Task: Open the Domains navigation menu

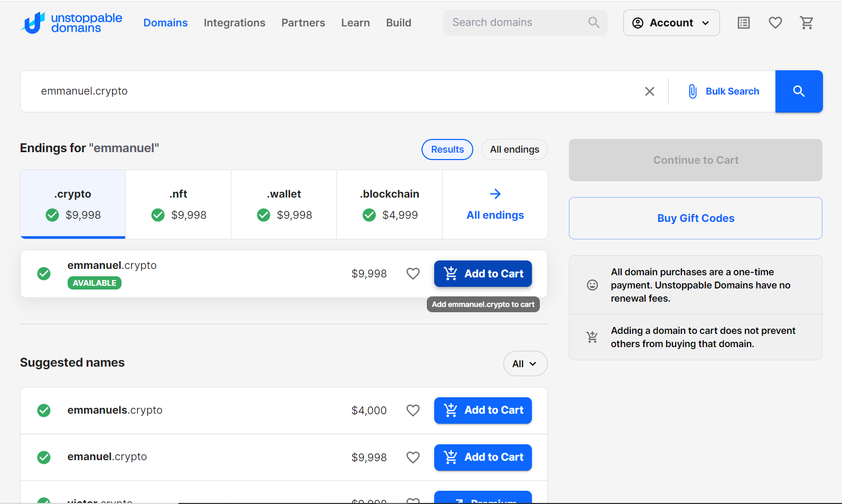Action: (165, 23)
